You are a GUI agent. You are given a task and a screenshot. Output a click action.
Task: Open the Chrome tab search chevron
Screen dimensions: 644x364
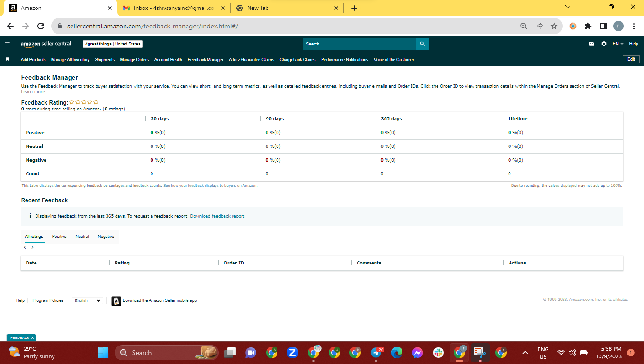568,7
